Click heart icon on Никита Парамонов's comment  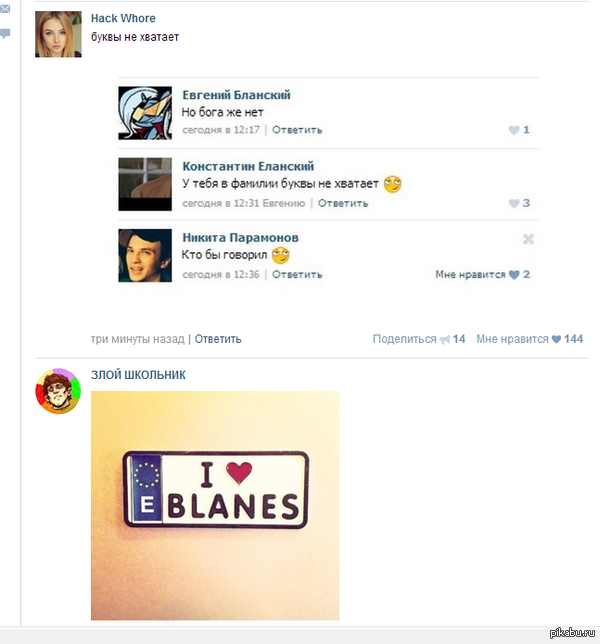click(514, 275)
